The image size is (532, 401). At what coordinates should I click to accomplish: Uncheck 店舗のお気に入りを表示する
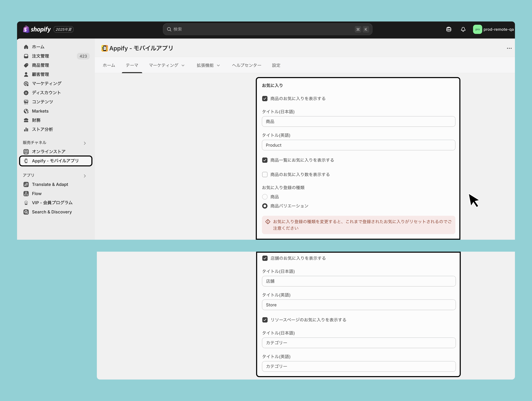pos(265,258)
